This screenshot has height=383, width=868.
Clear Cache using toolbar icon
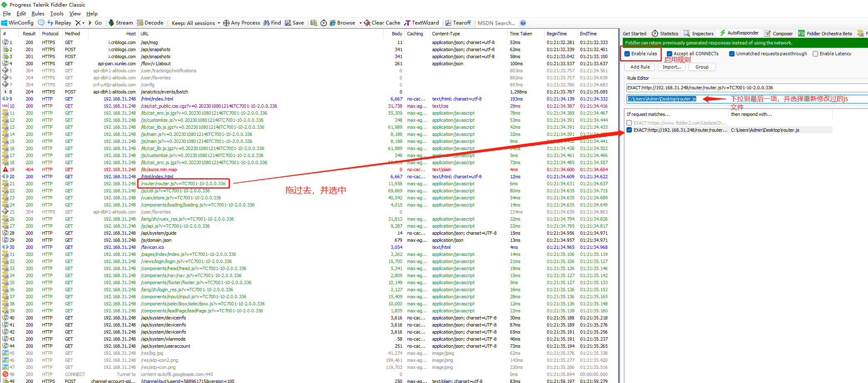pos(382,23)
